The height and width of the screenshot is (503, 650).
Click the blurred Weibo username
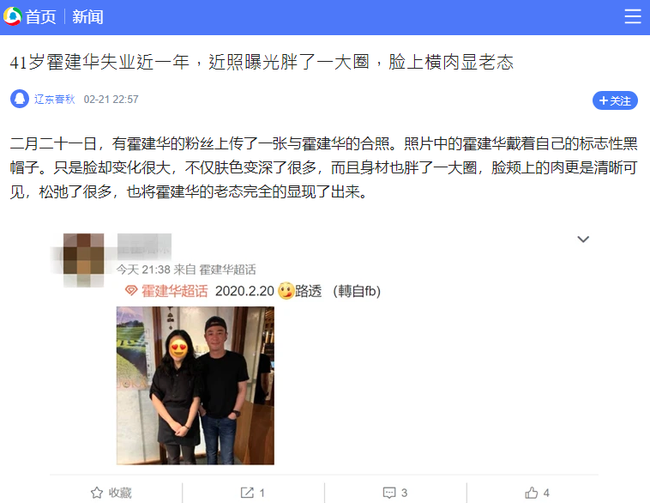coord(144,247)
